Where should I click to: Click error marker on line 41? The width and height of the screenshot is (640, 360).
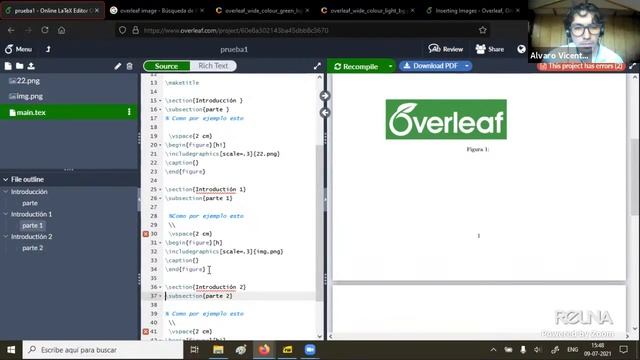(x=146, y=332)
